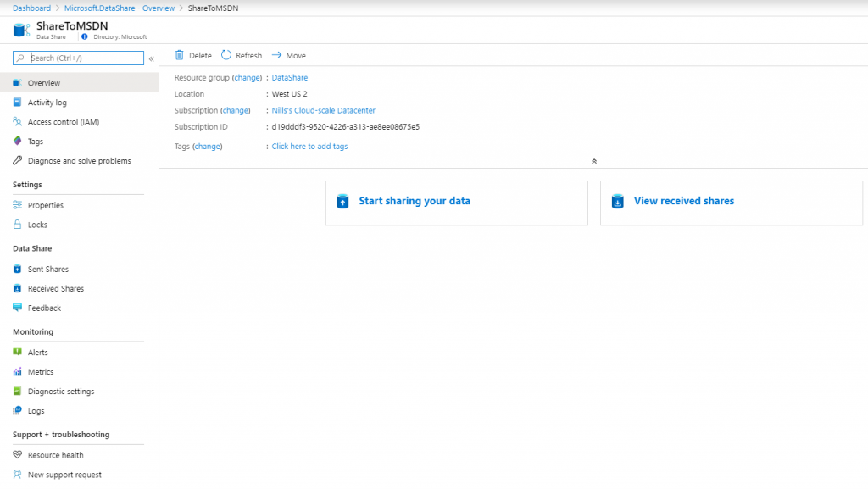The image size is (868, 489).
Task: Click the Received Shares icon
Action: coord(17,288)
